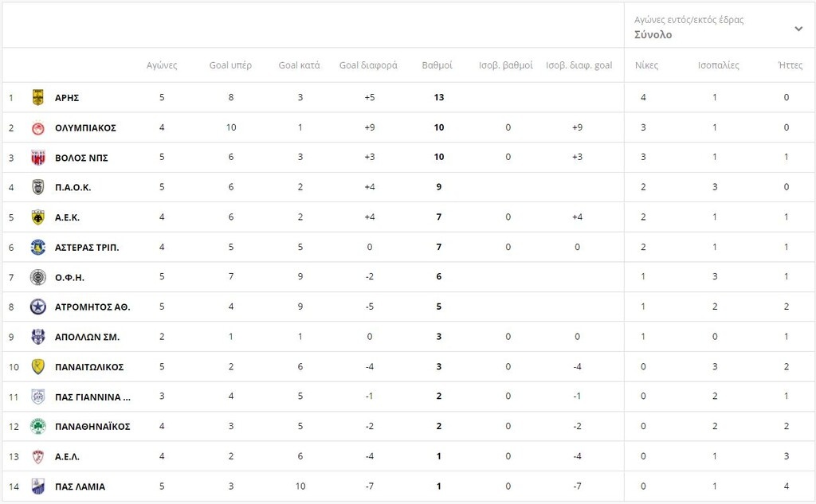Image resolution: width=816 pixels, height=504 pixels.
Task: Sort by the Goal διαφορά column header
Action: coord(368,65)
